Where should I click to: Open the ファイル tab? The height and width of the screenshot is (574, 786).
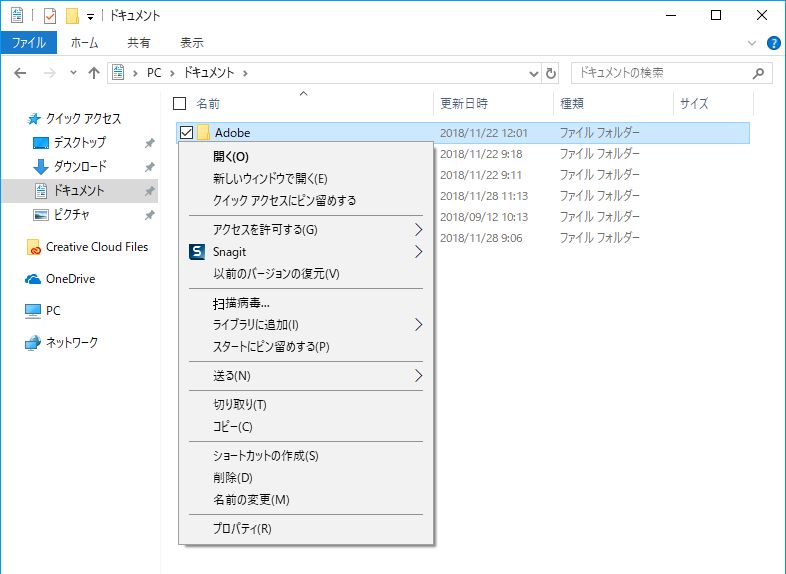[x=29, y=43]
